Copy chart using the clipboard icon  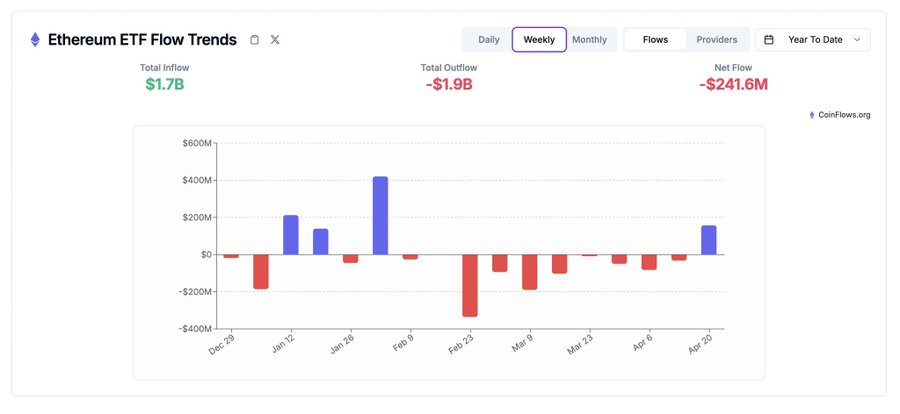pyautogui.click(x=254, y=40)
